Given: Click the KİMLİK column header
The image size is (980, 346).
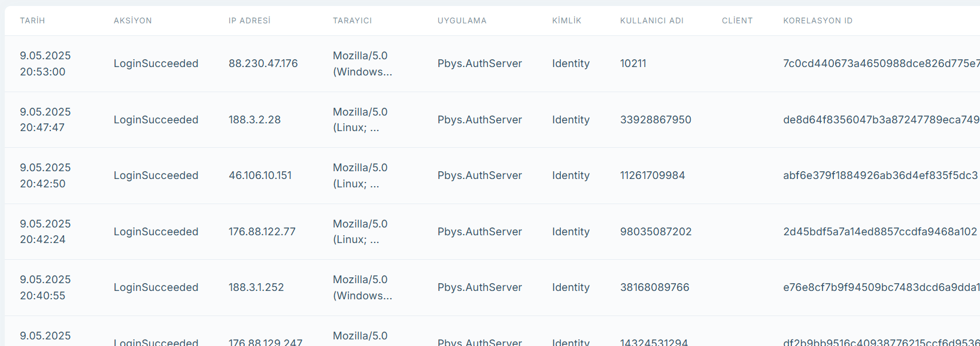Looking at the screenshot, I should [566, 20].
